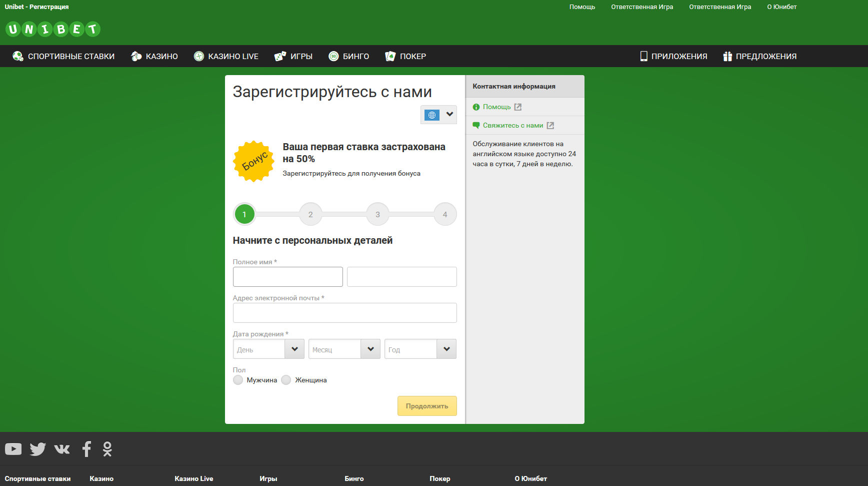Click external link icon after Свяжитесь с нами
868x486 pixels.
550,126
